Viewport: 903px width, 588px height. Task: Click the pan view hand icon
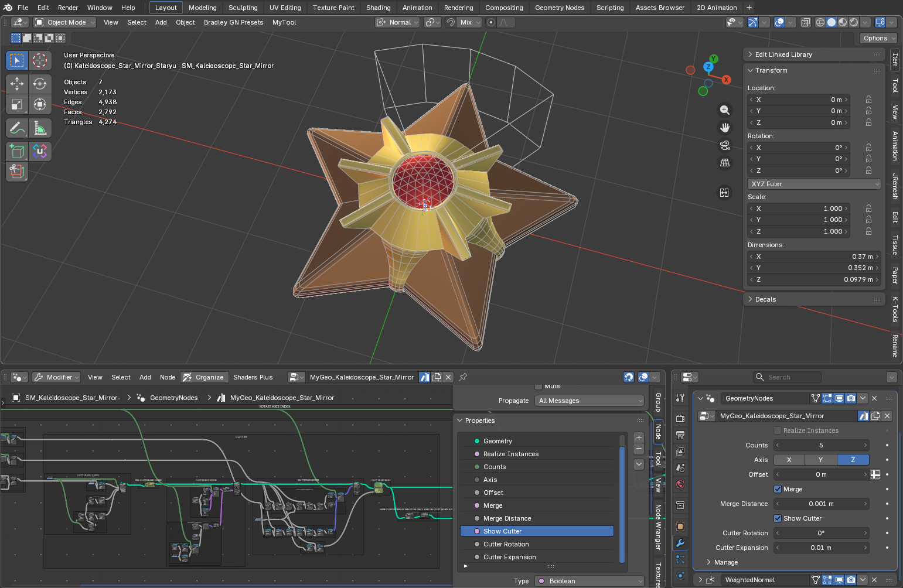coord(725,128)
